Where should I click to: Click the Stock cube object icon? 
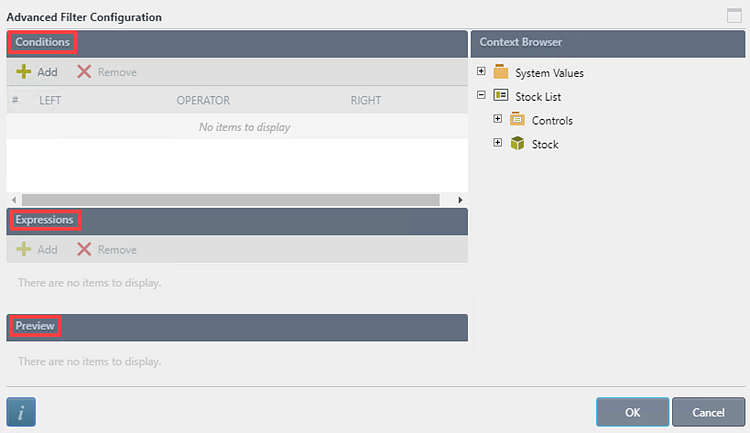tap(517, 144)
